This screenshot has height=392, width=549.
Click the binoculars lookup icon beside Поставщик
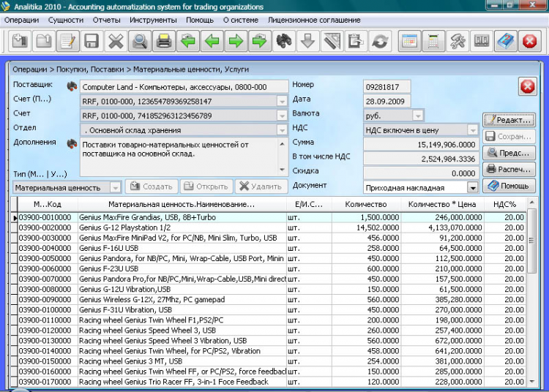click(72, 87)
